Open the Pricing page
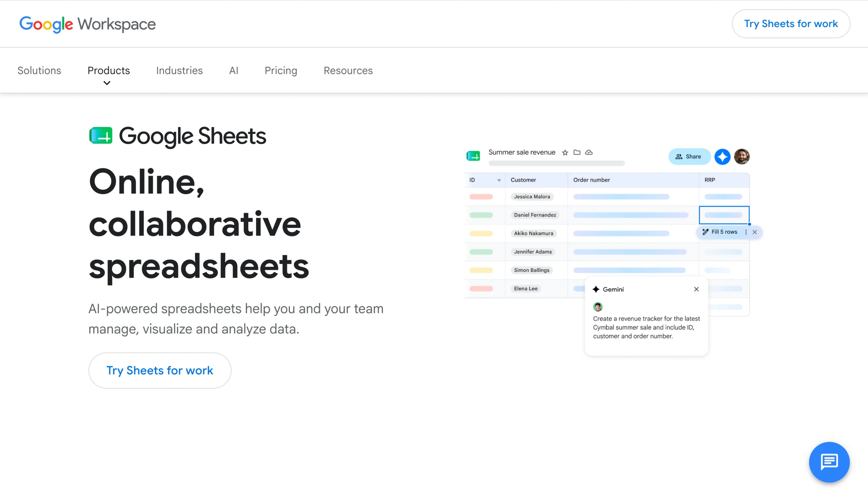The width and height of the screenshot is (868, 500). (281, 70)
